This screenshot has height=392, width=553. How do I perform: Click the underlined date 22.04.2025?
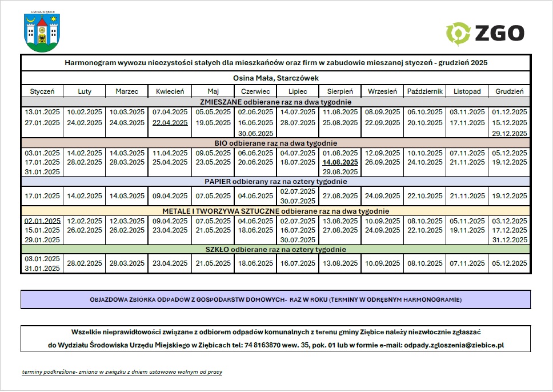pyautogui.click(x=170, y=123)
